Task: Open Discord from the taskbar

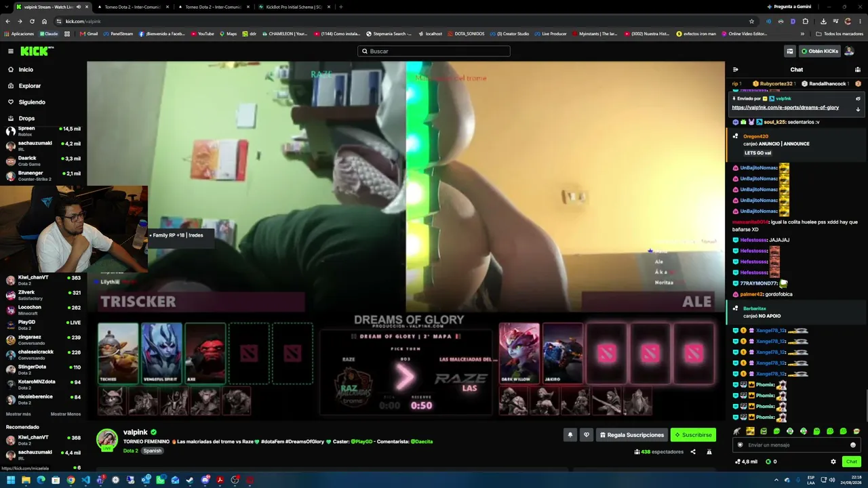Action: 205,481
